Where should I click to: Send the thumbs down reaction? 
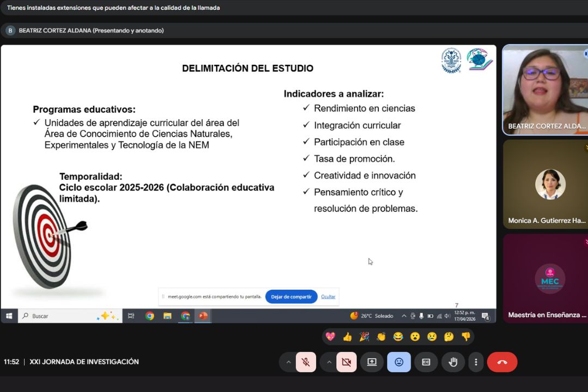465,336
